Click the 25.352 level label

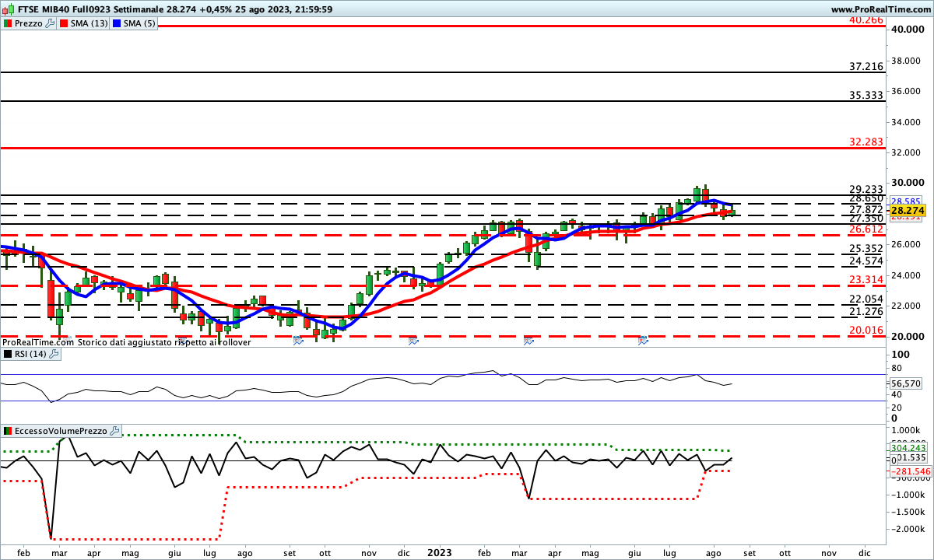[x=866, y=249]
